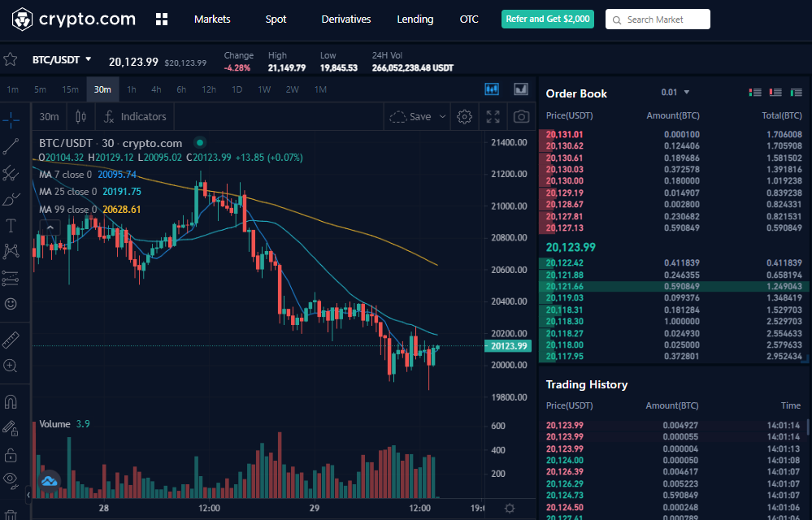Toggle hide all drawings eye icon
This screenshot has height=520, width=812.
(11, 480)
